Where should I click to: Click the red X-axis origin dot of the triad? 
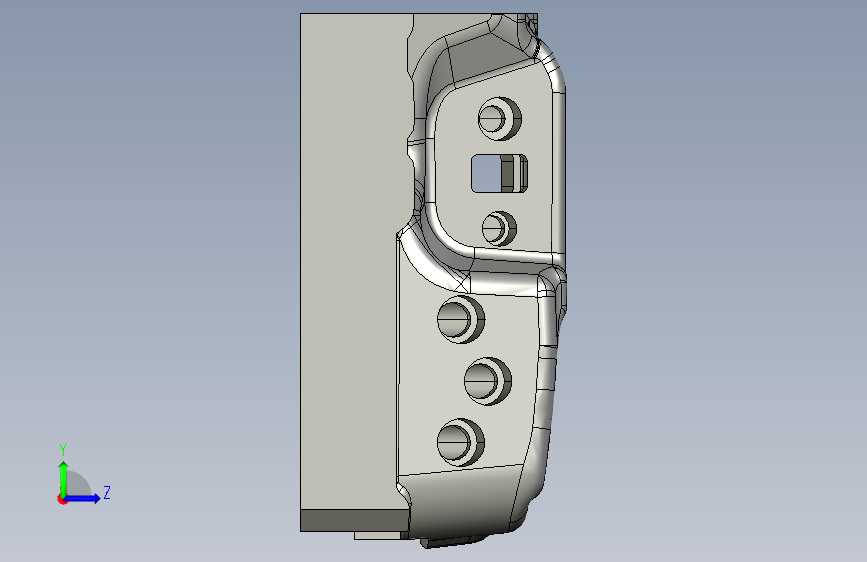(x=62, y=500)
